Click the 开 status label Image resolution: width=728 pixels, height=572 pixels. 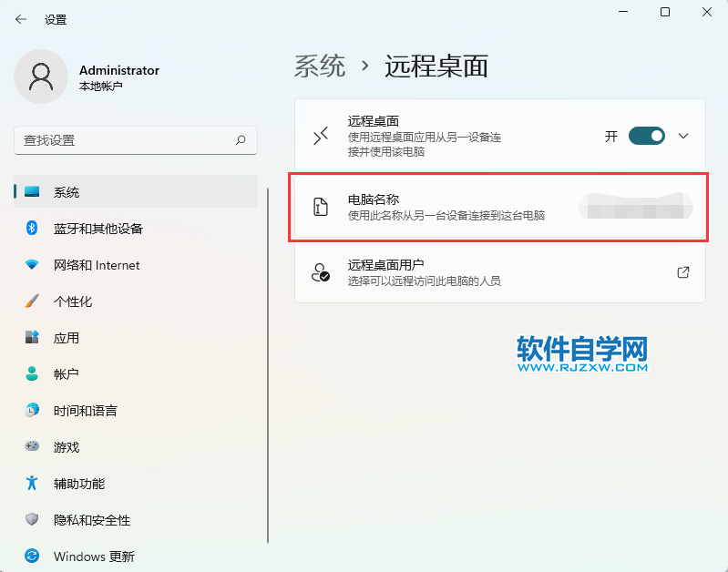tap(611, 136)
